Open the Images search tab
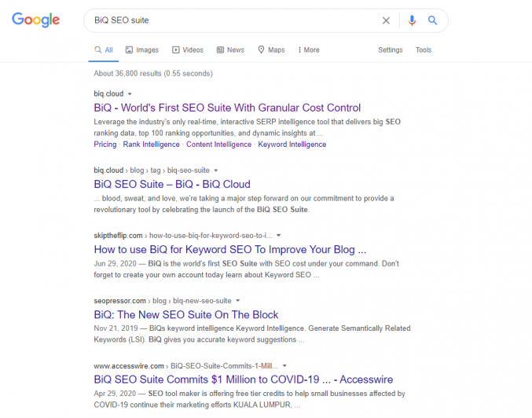This screenshot has width=532, height=418. [x=142, y=49]
